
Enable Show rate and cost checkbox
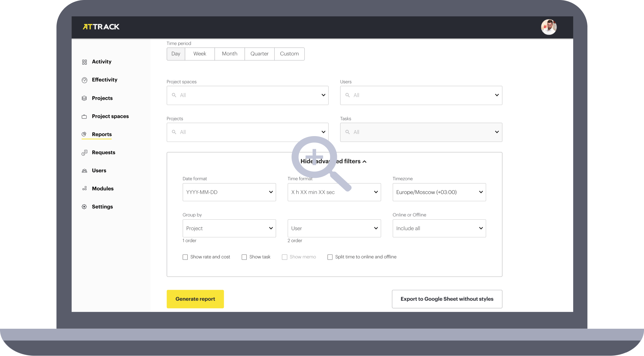185,257
